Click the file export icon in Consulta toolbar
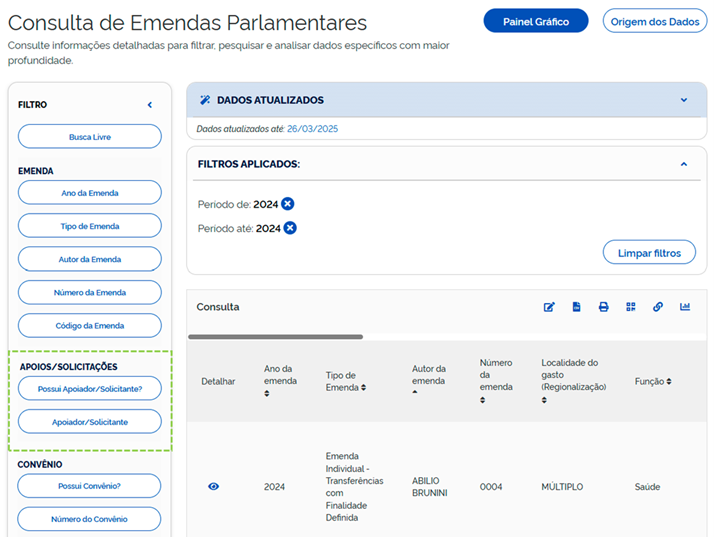The image size is (714, 537). [577, 307]
